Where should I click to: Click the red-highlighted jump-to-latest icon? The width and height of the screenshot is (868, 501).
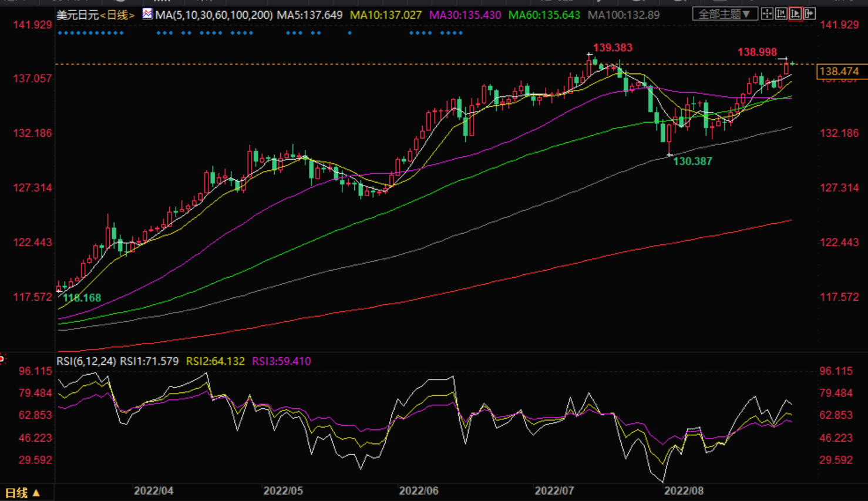(x=795, y=14)
